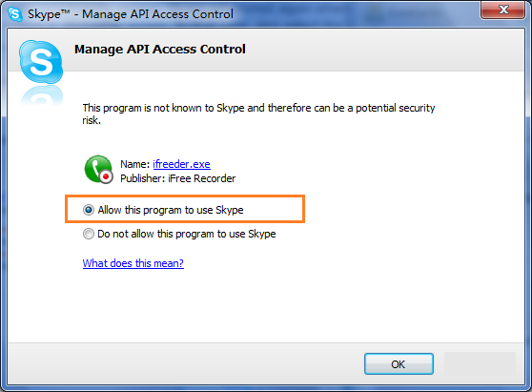The width and height of the screenshot is (532, 392).
Task: Open the 'What does this mean?' link
Action: tap(133, 263)
